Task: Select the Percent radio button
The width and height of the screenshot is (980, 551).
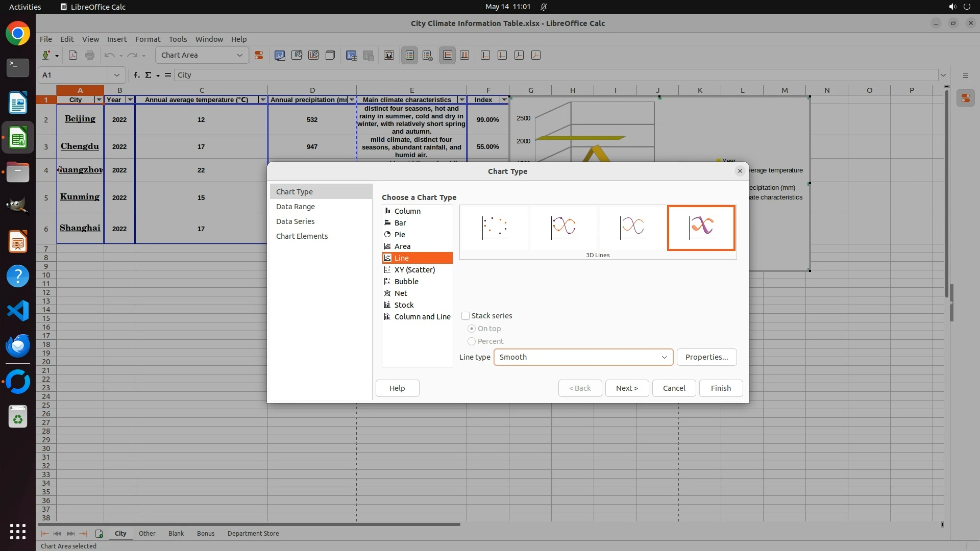Action: [x=472, y=341]
